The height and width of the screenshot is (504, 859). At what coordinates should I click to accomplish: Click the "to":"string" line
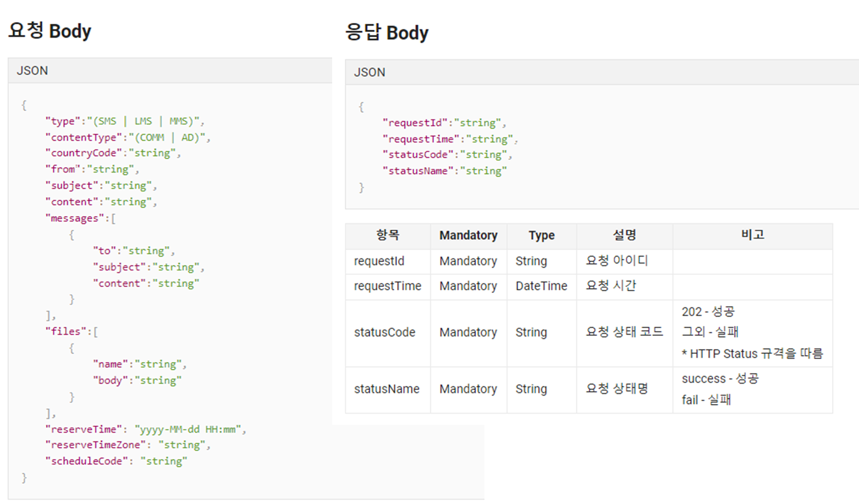click(134, 251)
